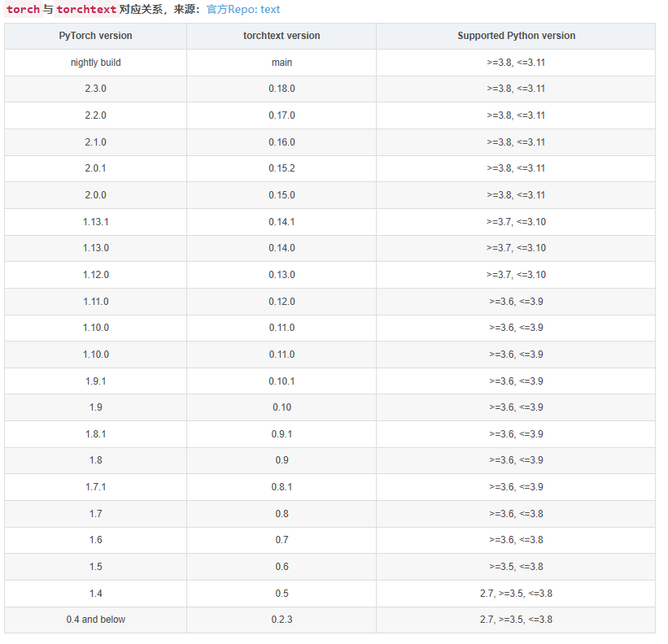668x644 pixels.
Task: Click PyTorch version cell '1.9.1'
Action: coord(95,381)
